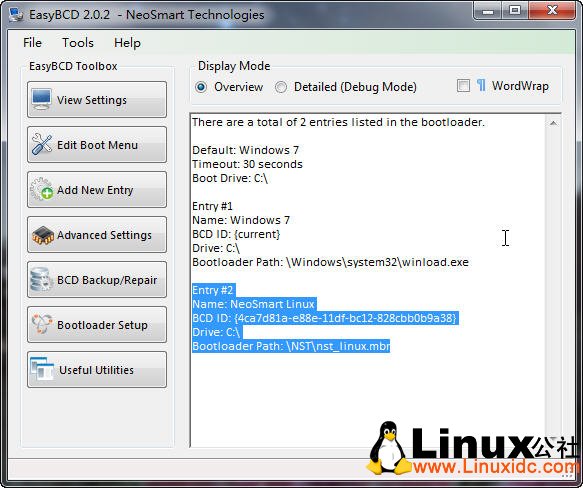Click the 'total of 2 entries' first line

click(338, 122)
